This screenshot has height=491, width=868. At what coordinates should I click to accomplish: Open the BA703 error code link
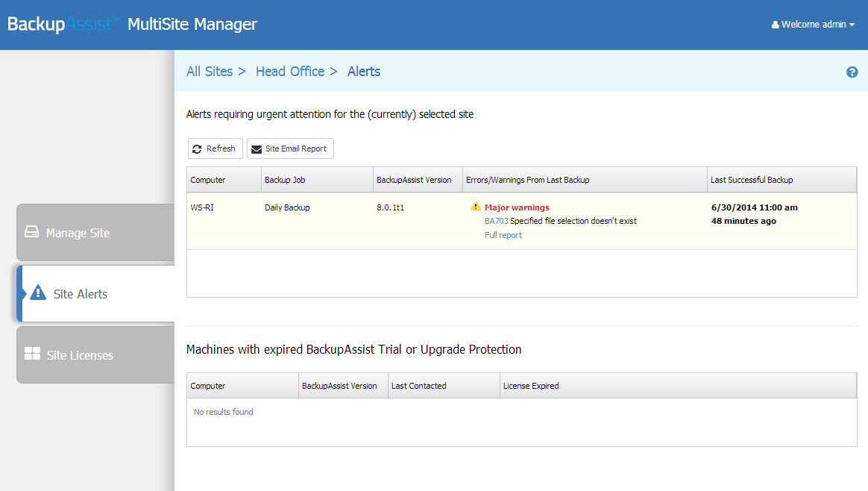click(x=496, y=221)
